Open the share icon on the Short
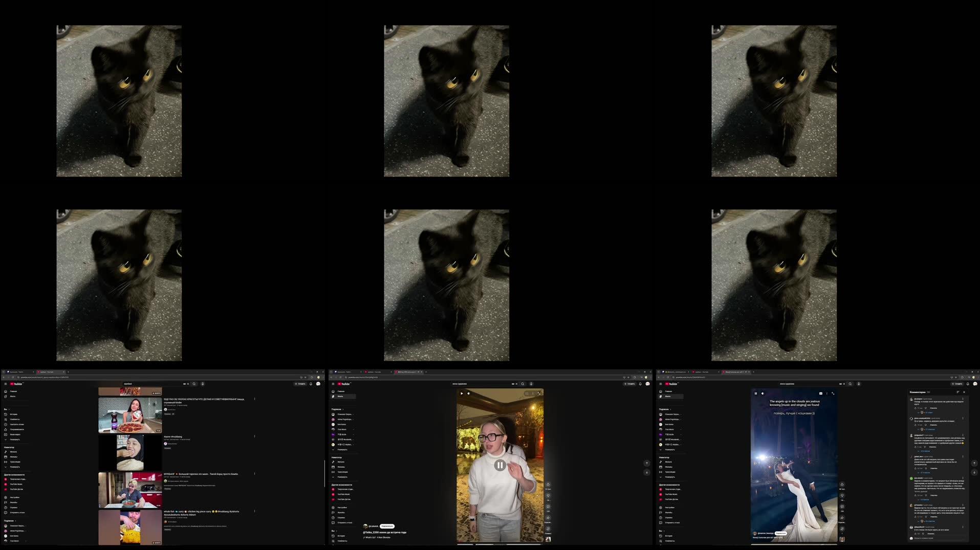980x550 pixels. (x=842, y=518)
